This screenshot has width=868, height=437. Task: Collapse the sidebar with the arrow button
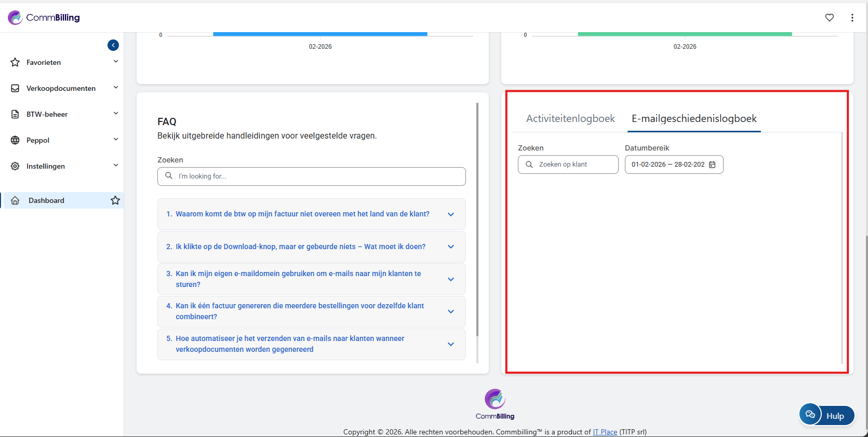113,45
